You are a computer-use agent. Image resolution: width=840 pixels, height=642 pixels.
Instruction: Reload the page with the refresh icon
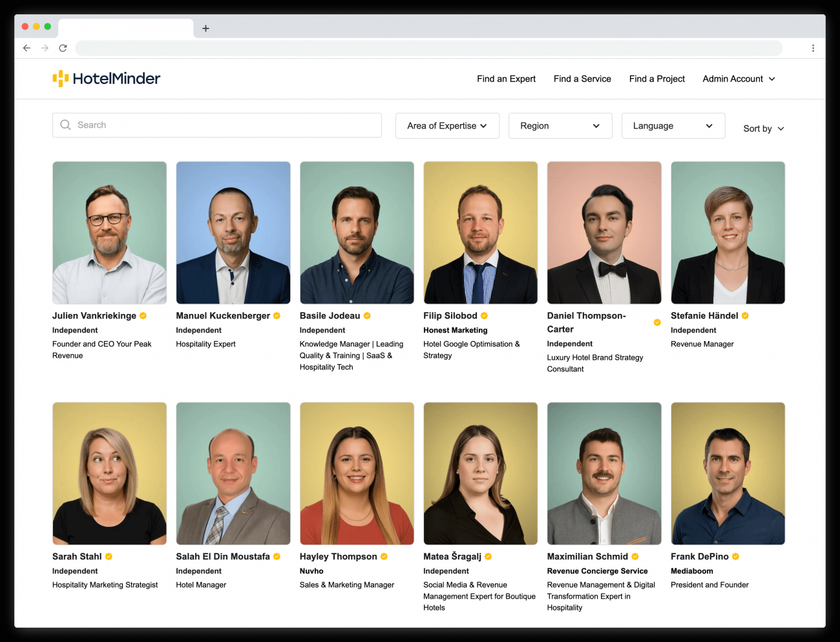(63, 48)
